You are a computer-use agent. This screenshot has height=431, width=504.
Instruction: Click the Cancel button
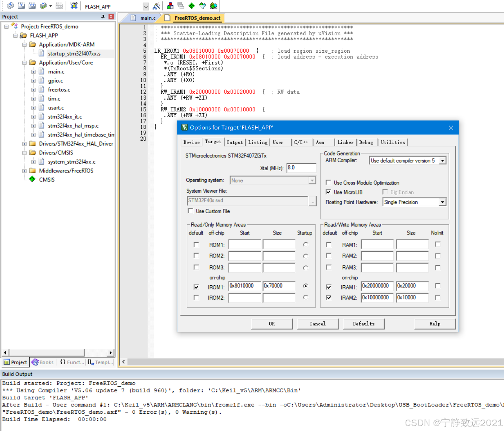tap(318, 324)
